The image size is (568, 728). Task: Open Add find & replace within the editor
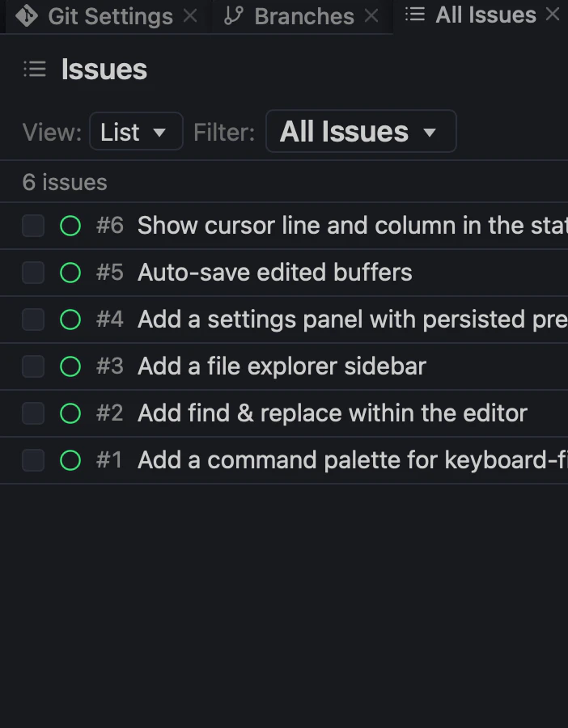pos(333,413)
